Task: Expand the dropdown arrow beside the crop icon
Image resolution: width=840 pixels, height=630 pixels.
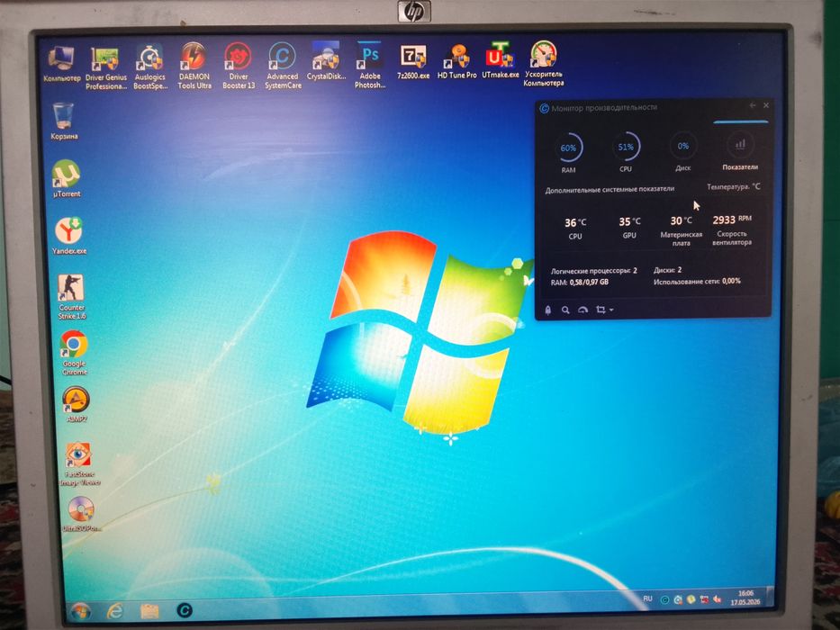Action: 611,310
